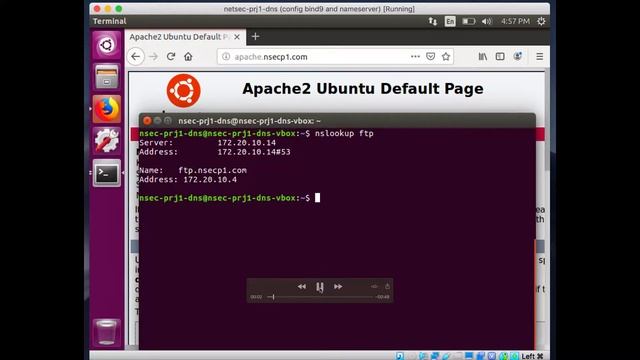
Task: Select the Terminal icon in the dock
Action: pyautogui.click(x=107, y=173)
